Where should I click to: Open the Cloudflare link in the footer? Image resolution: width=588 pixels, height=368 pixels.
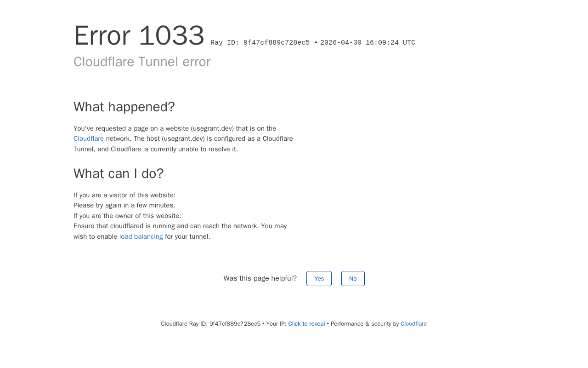click(x=413, y=324)
